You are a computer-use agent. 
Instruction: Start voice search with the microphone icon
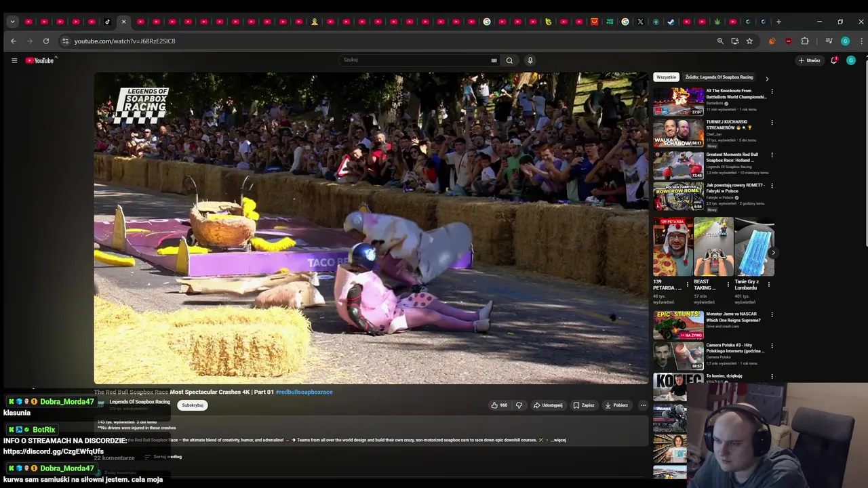click(530, 60)
